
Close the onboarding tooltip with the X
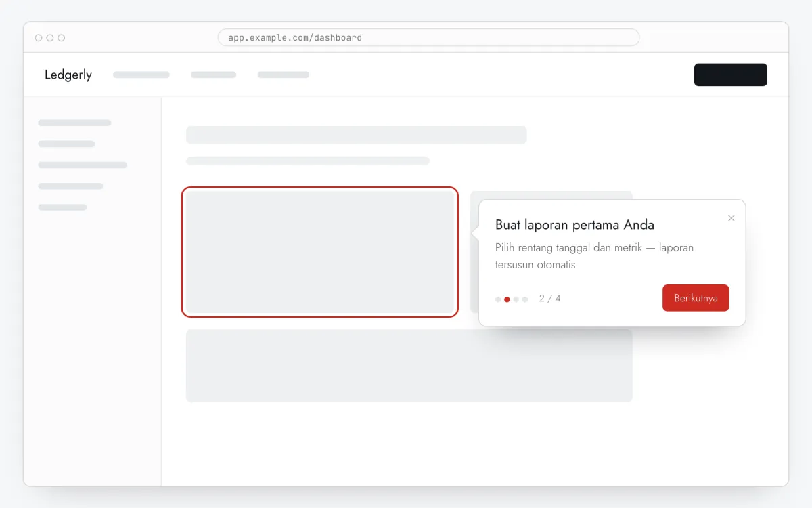click(x=731, y=218)
